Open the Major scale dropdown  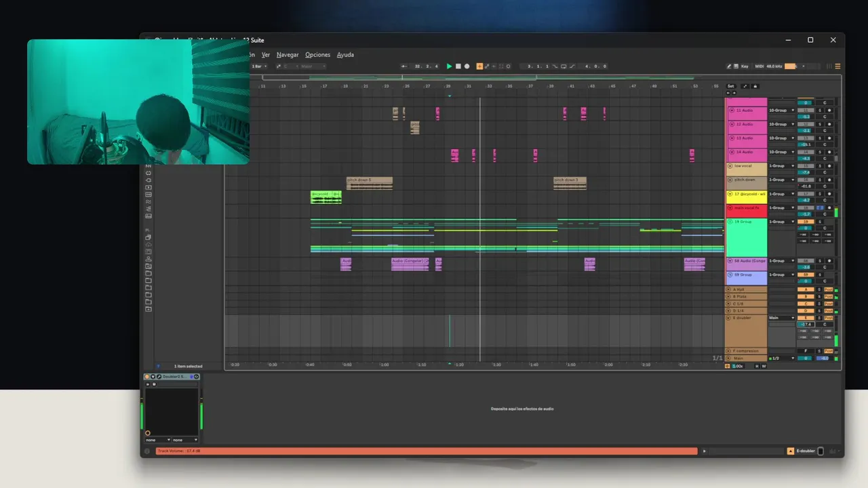[x=312, y=66]
